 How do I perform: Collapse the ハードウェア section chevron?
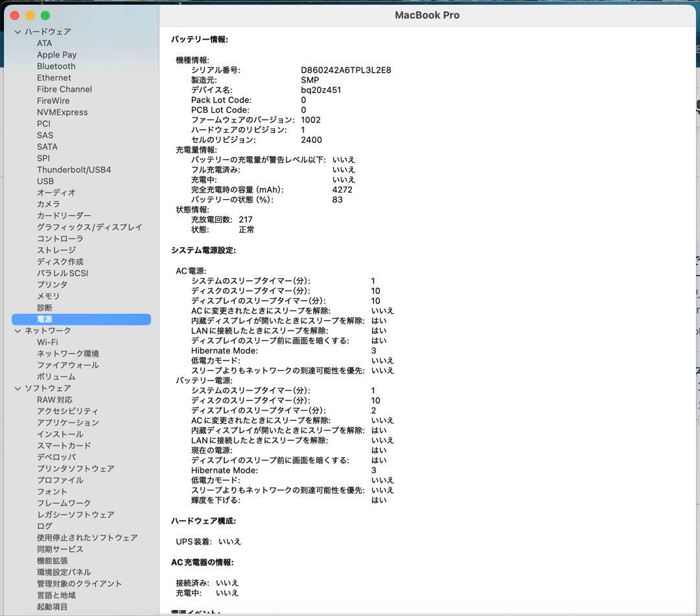[x=17, y=32]
